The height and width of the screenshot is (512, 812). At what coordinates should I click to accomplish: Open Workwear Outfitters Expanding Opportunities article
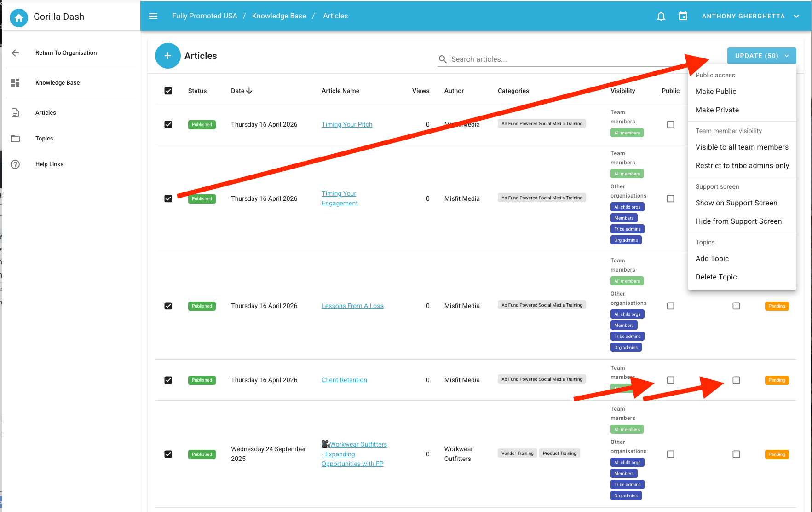pyautogui.click(x=354, y=454)
